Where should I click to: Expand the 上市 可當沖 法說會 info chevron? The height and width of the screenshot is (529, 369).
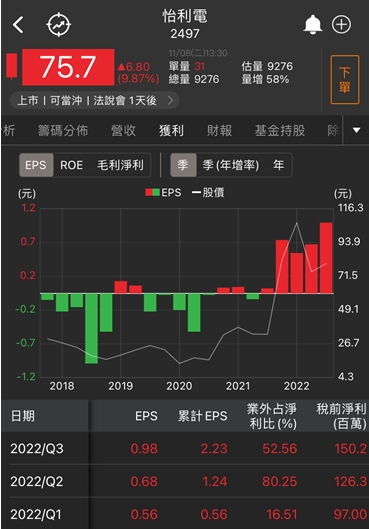pyautogui.click(x=171, y=100)
